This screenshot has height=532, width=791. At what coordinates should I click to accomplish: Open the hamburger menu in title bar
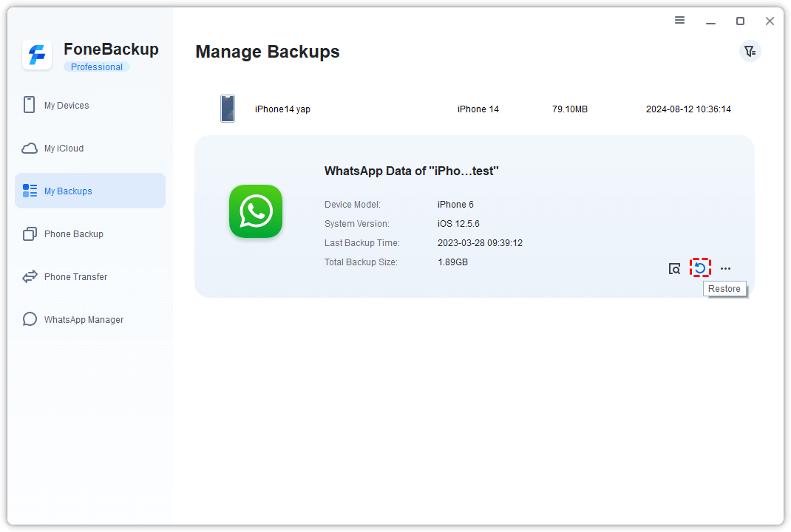click(x=679, y=21)
